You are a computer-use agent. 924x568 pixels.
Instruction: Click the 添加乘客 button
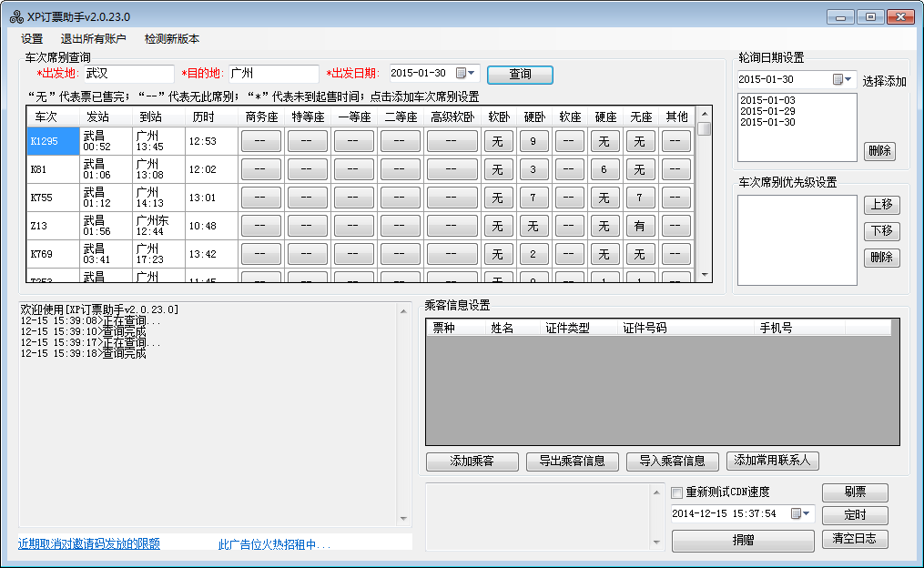[x=472, y=461]
